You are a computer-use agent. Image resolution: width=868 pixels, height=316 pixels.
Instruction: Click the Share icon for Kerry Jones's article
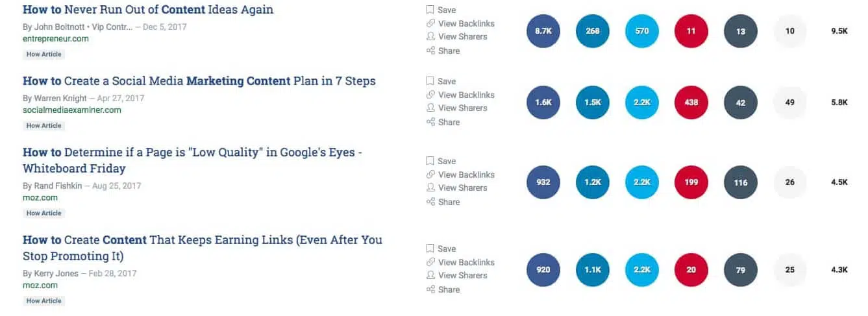pos(430,289)
